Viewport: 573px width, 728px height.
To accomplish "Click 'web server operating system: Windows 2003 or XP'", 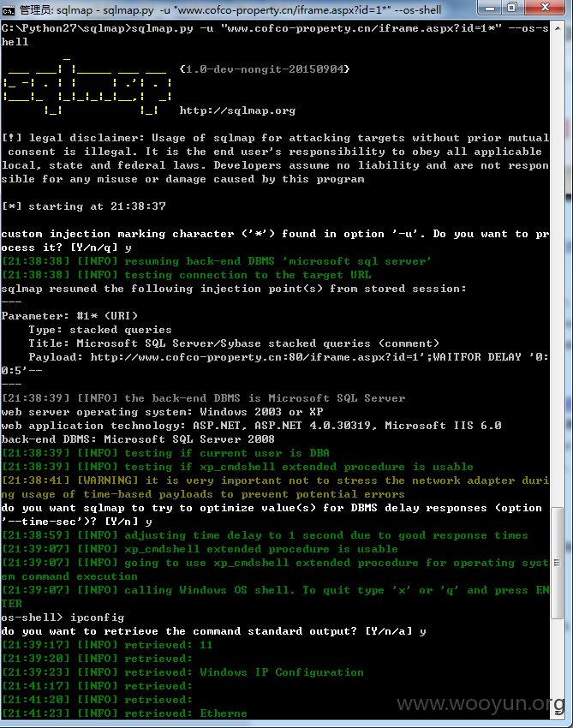I will [x=163, y=412].
